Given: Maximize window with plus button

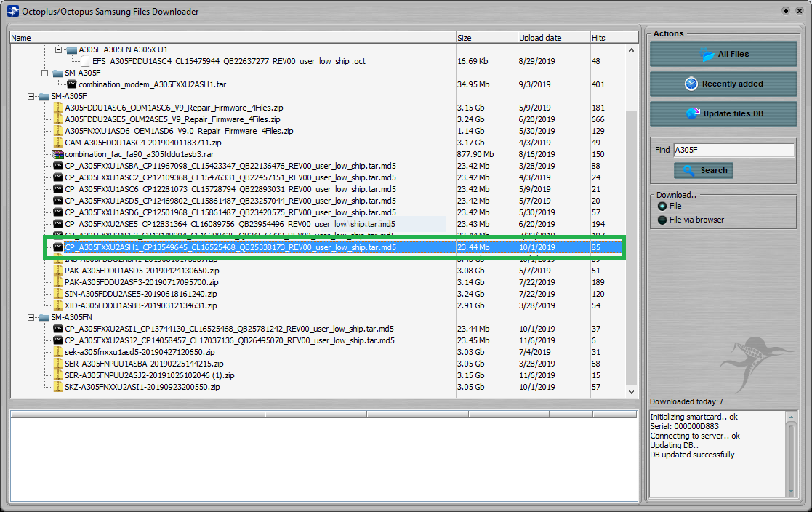Looking at the screenshot, I should (786, 11).
